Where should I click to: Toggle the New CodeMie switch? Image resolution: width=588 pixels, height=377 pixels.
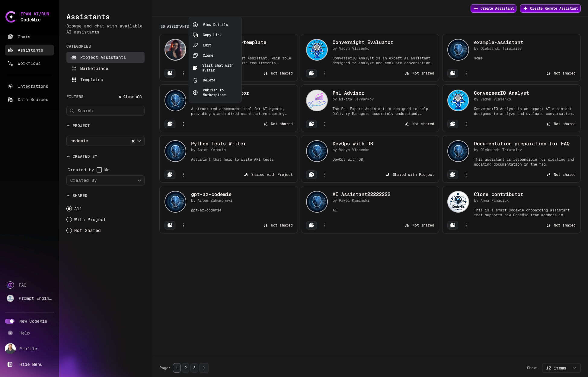coord(10,321)
